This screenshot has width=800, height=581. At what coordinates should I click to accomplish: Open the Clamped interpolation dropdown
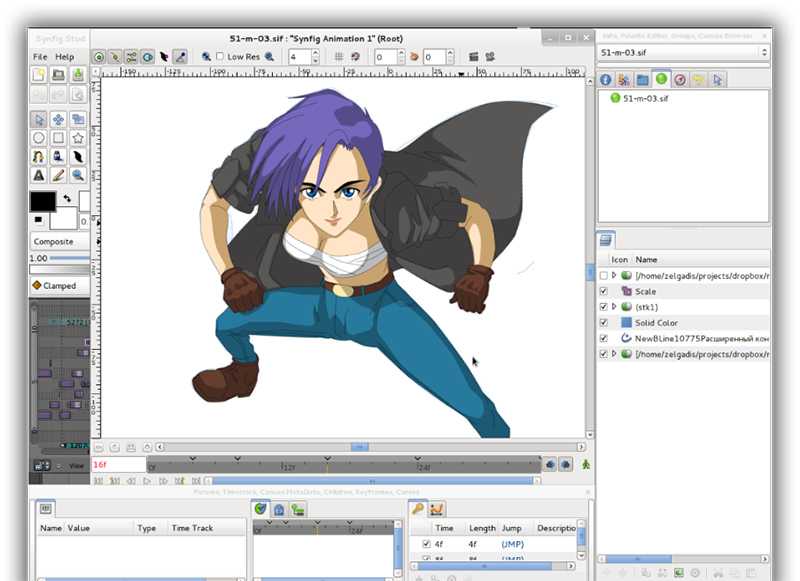pos(60,286)
